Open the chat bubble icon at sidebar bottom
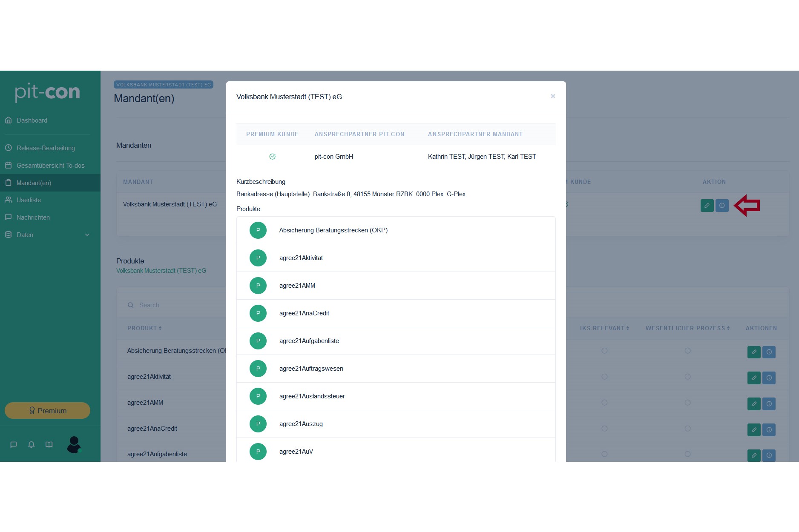799x532 pixels. (x=14, y=445)
